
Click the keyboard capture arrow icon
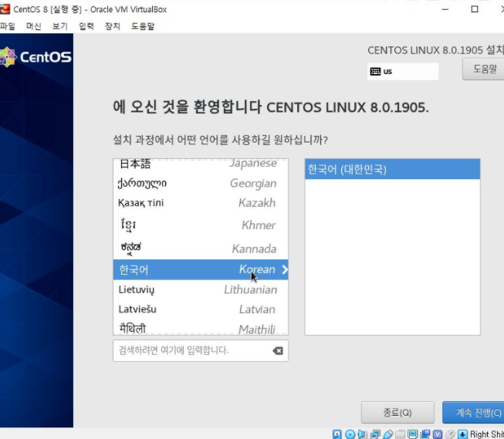point(462,434)
